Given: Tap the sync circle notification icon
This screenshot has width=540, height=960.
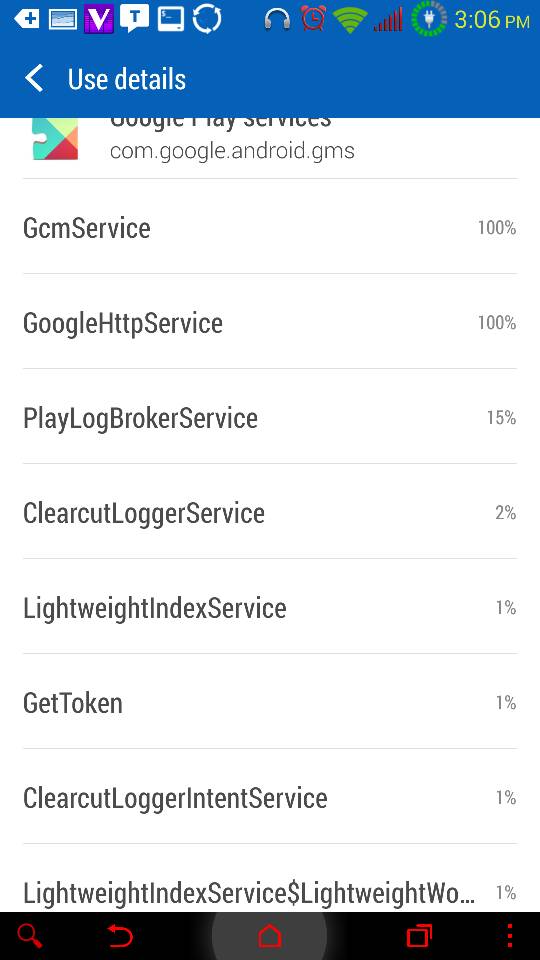Looking at the screenshot, I should coord(207,19).
